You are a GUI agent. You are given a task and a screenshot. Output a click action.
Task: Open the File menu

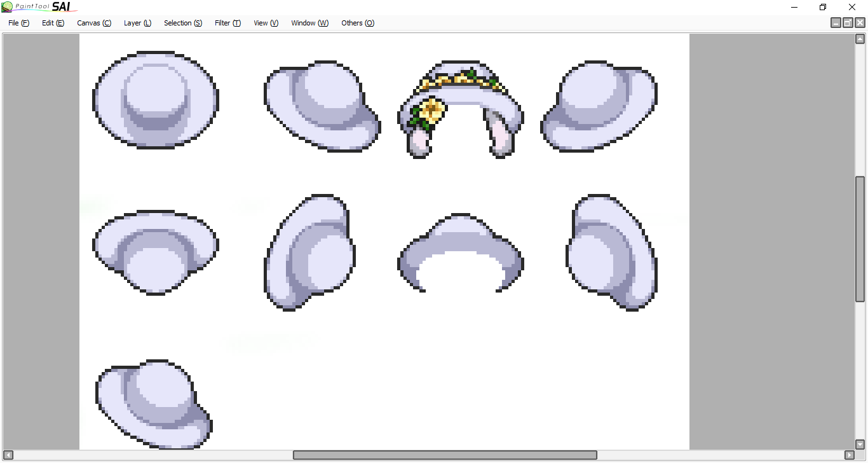[x=18, y=23]
